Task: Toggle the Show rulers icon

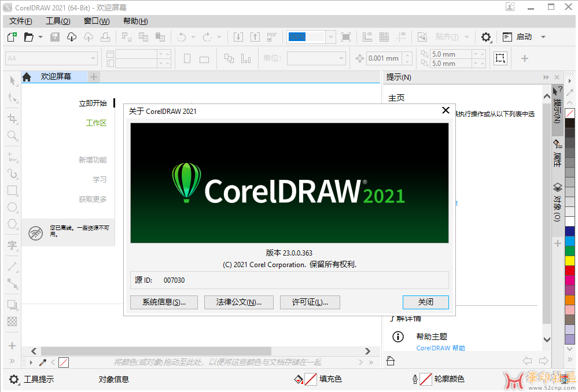Action: [x=367, y=37]
